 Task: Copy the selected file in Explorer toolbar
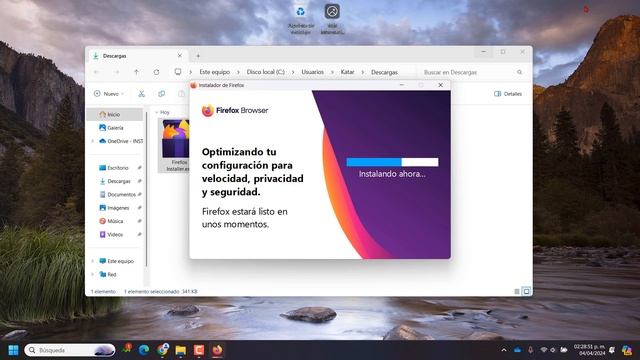(162, 94)
